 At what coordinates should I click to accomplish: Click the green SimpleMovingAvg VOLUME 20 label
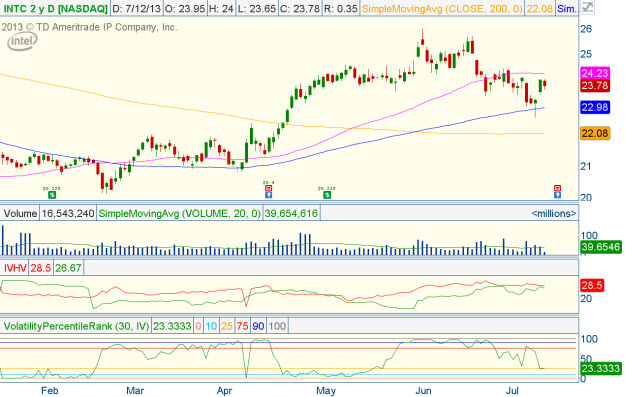click(x=179, y=213)
